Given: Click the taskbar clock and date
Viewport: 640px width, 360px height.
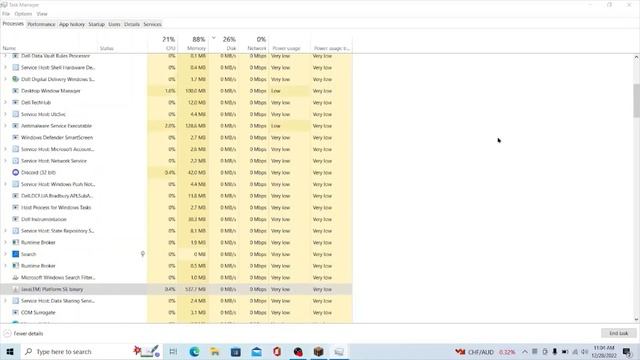Looking at the screenshot, I should click(604, 351).
